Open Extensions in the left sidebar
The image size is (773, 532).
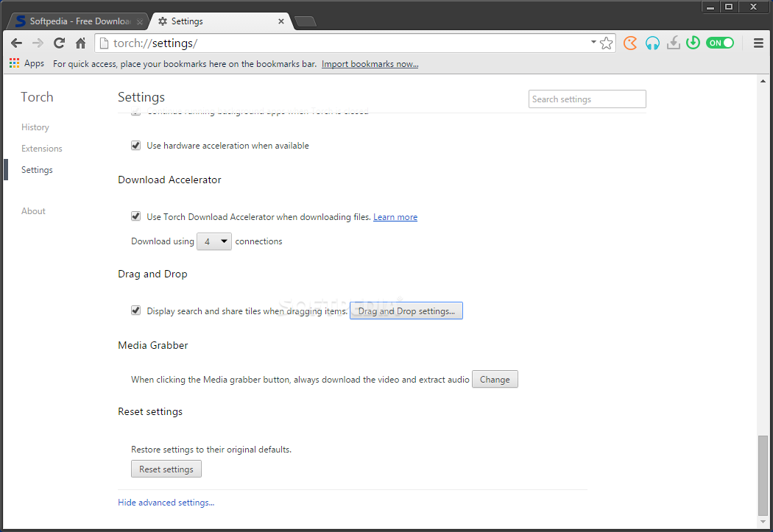(42, 149)
